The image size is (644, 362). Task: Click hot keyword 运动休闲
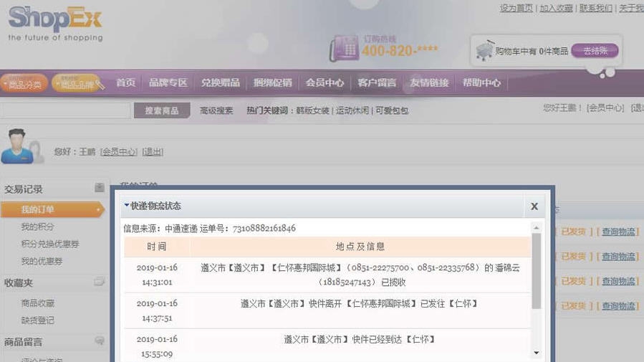click(x=352, y=110)
